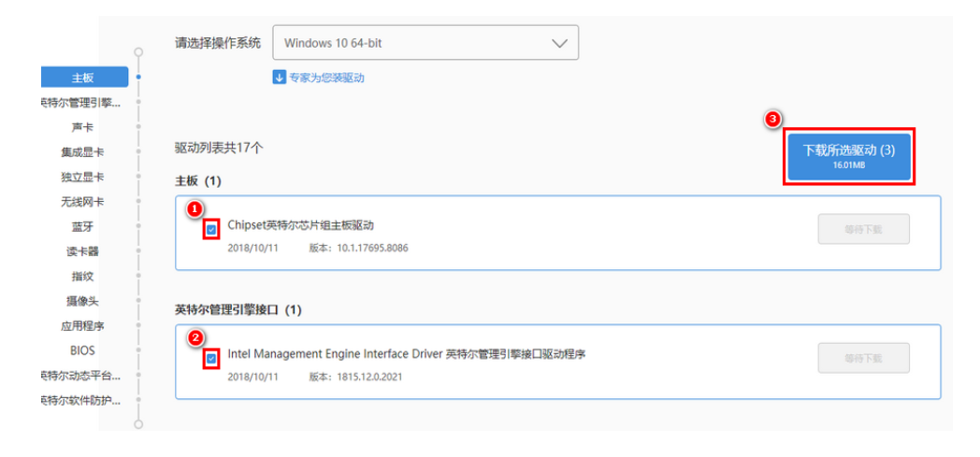Click 下载所选驱动 (3) button
980x457 pixels.
pyautogui.click(x=848, y=156)
